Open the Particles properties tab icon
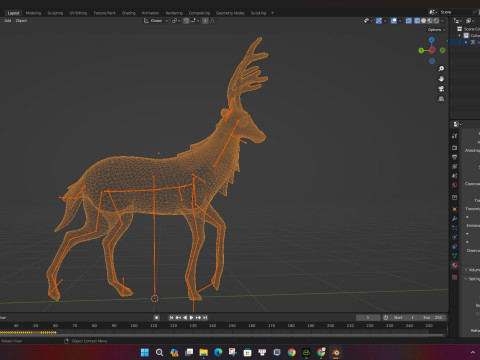Image resolution: width=480 pixels, height=360 pixels. point(454,228)
